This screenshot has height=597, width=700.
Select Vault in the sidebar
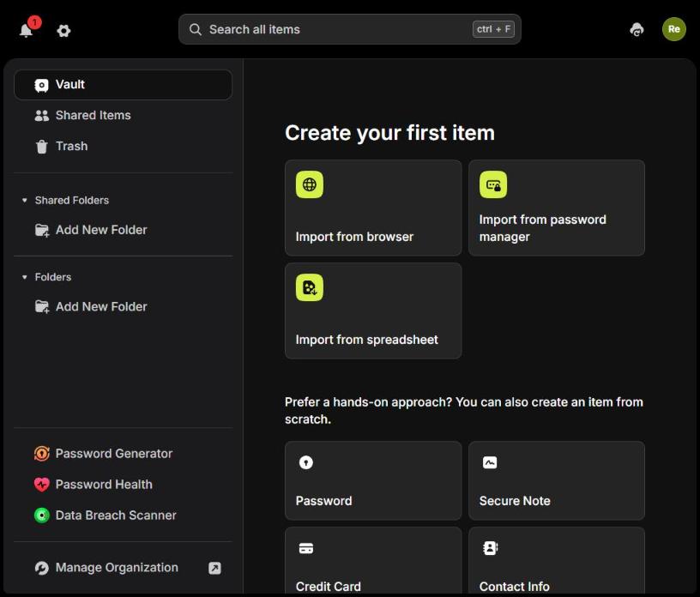[x=124, y=84]
